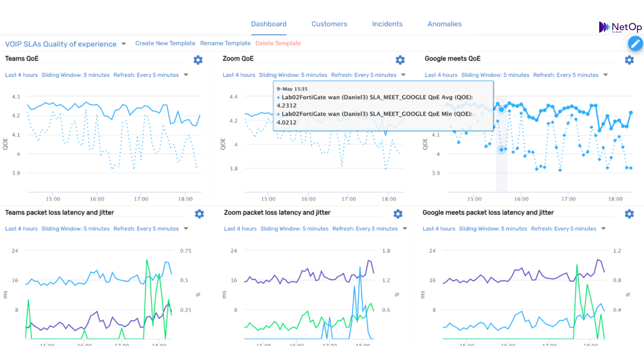Expand the VOIP SLAs template dropdown
The image size is (644, 362).
(x=124, y=44)
